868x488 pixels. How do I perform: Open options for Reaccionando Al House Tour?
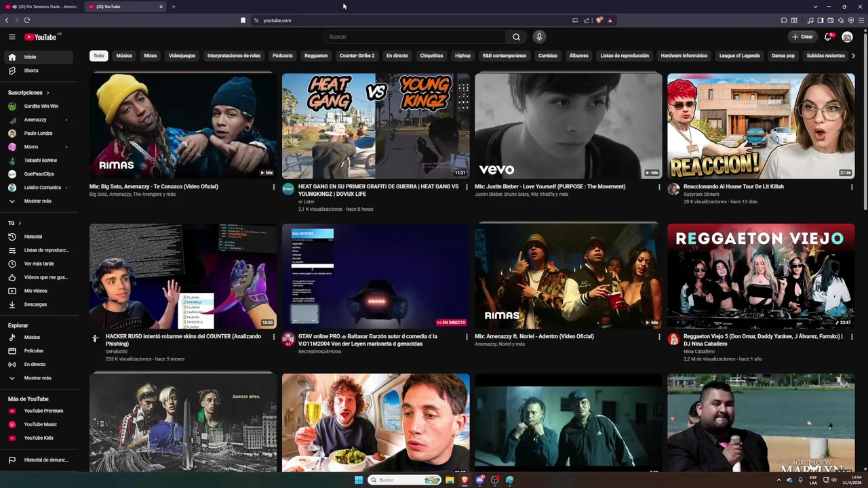point(852,187)
